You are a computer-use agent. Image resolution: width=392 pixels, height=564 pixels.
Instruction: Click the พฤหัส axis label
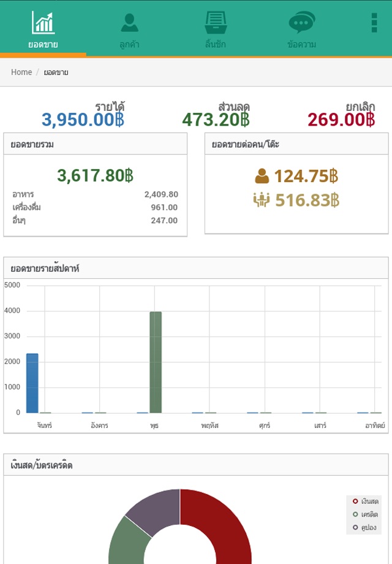click(x=210, y=425)
